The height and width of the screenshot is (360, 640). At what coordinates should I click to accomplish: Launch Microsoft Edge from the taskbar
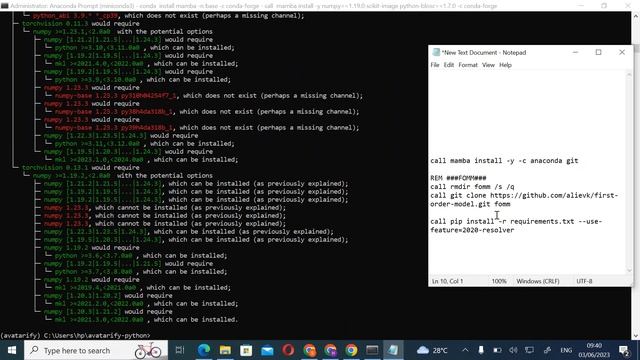204,350
